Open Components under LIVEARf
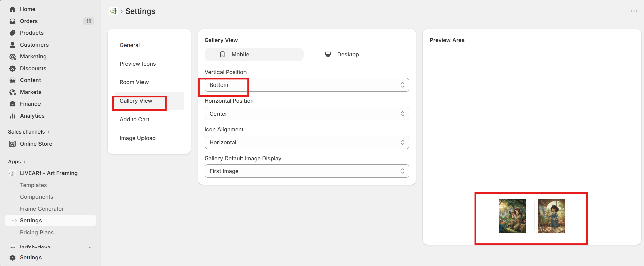 50,197
